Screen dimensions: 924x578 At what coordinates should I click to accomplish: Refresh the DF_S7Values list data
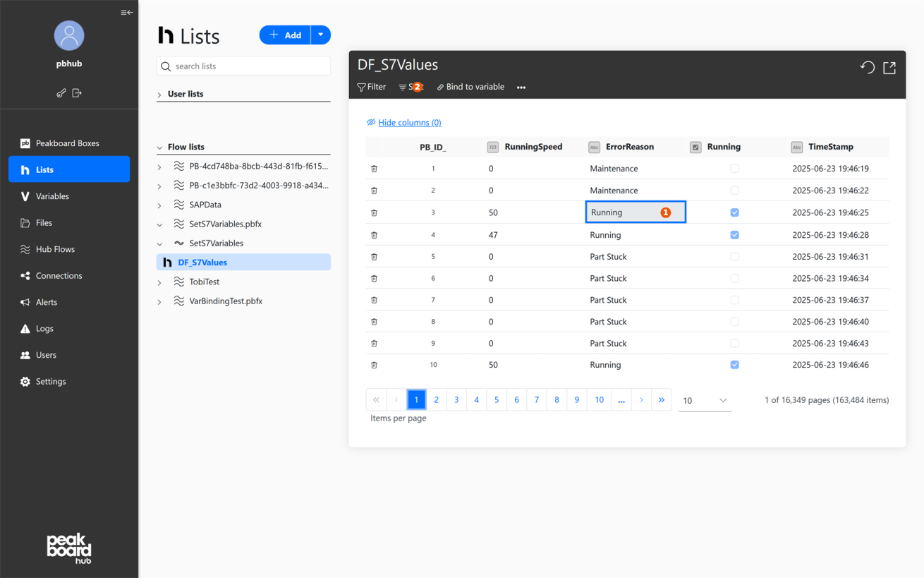tap(867, 67)
